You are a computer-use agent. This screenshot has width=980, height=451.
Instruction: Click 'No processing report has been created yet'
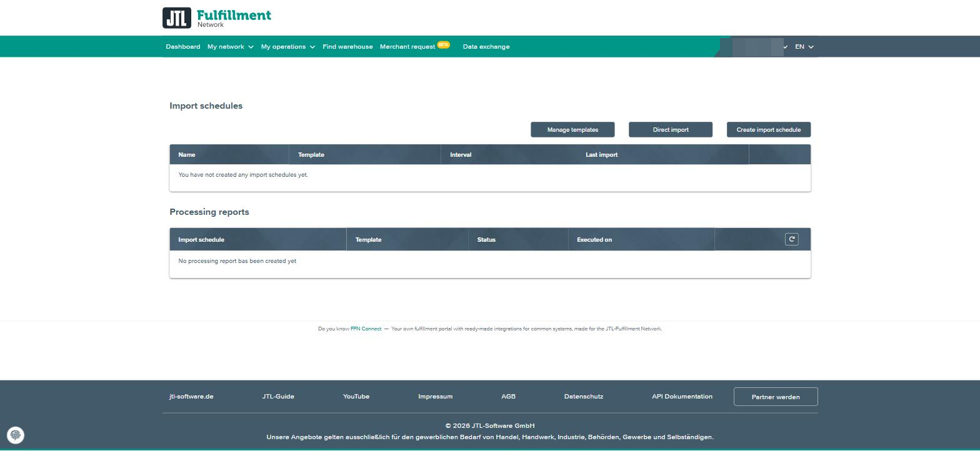(x=237, y=261)
